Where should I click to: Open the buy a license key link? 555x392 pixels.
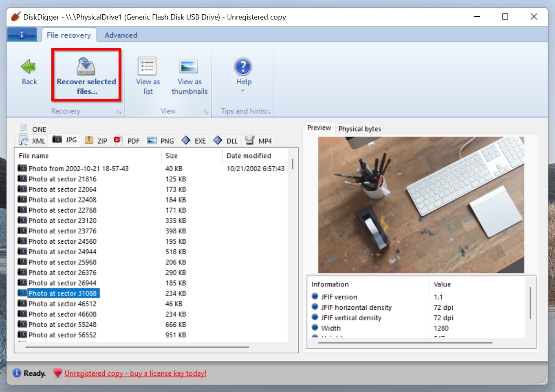tap(135, 373)
